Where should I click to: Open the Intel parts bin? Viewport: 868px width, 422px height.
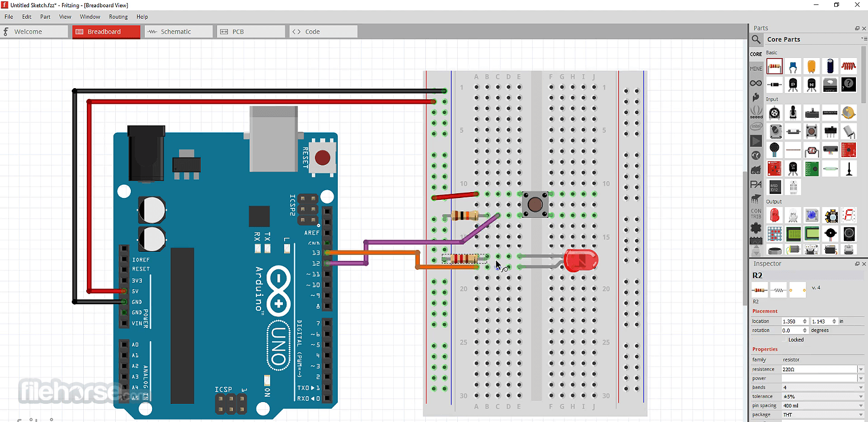click(756, 126)
